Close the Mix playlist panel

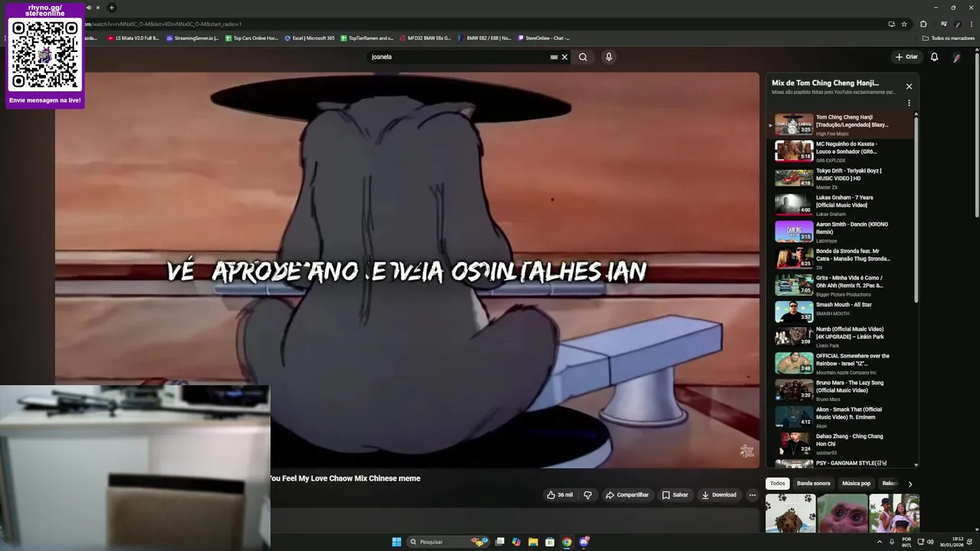[909, 86]
